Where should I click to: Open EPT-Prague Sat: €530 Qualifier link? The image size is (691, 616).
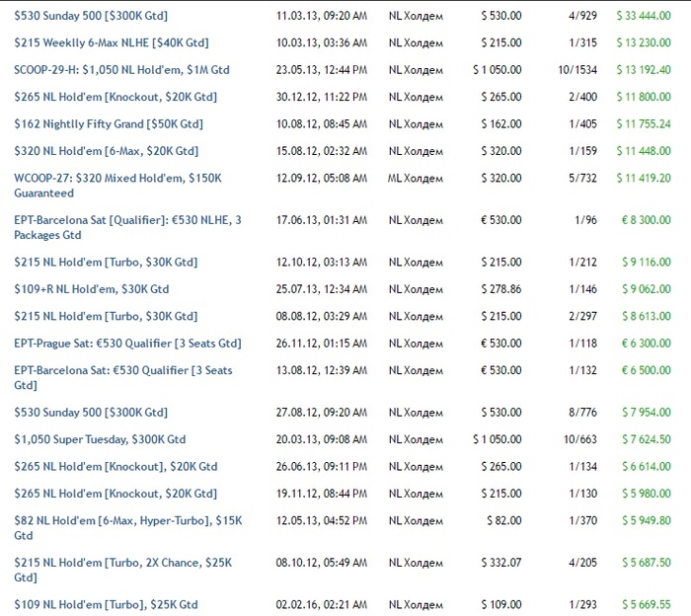(x=127, y=344)
